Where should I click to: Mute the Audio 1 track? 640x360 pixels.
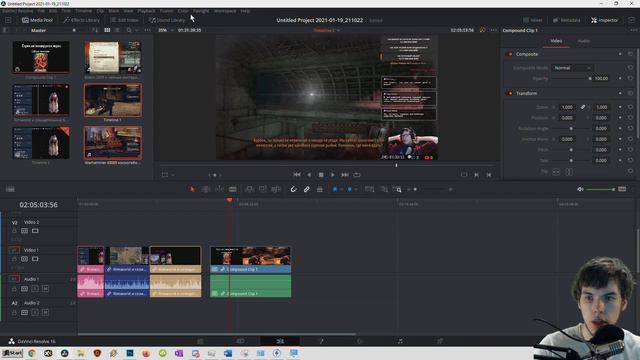(x=45, y=289)
